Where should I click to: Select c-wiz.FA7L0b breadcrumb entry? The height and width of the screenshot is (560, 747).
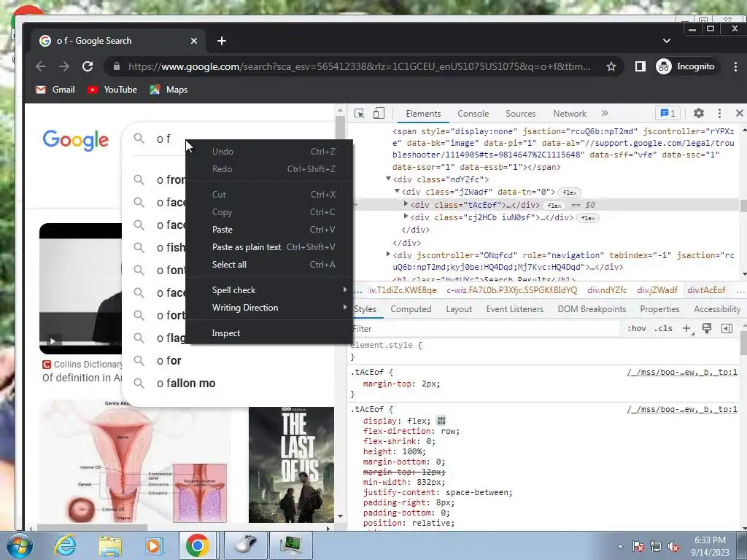tap(511, 290)
